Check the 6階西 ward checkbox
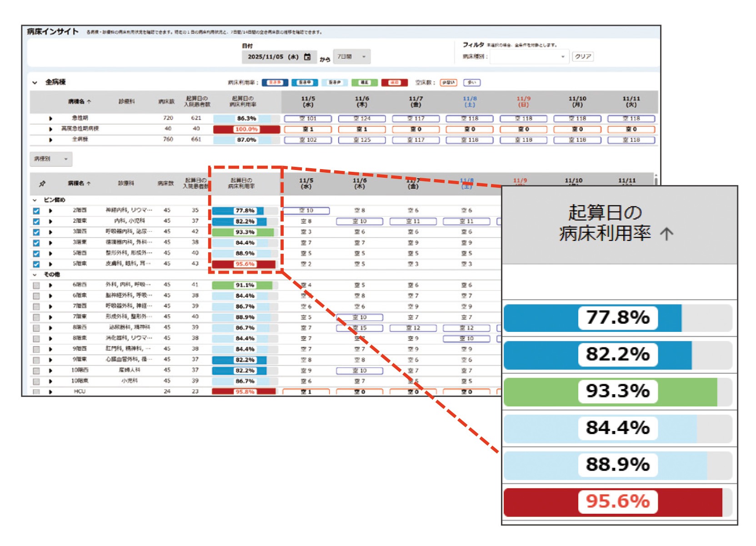 [36, 286]
